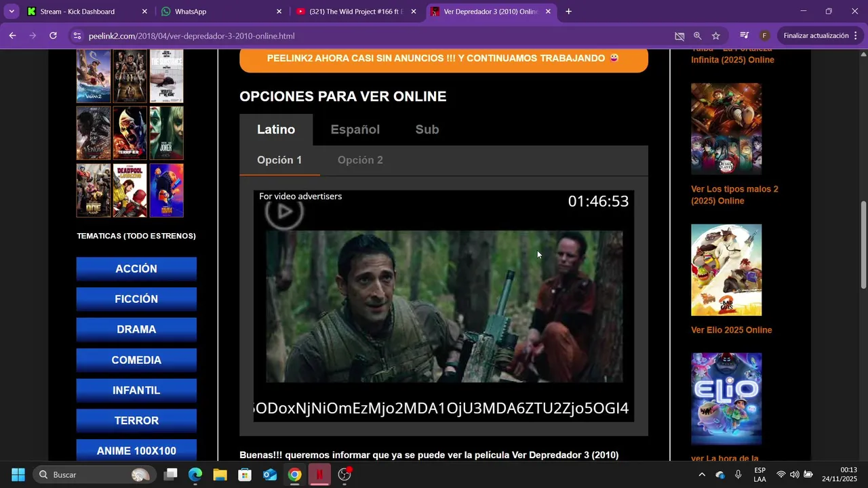
Task: Open Outlook from taskbar
Action: [270, 474]
